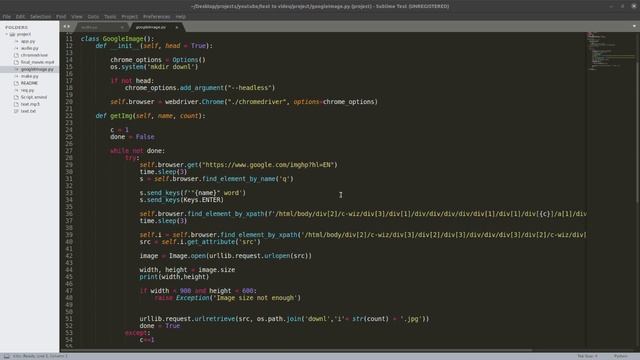
Task: Open the Edit menu
Action: [x=20, y=17]
